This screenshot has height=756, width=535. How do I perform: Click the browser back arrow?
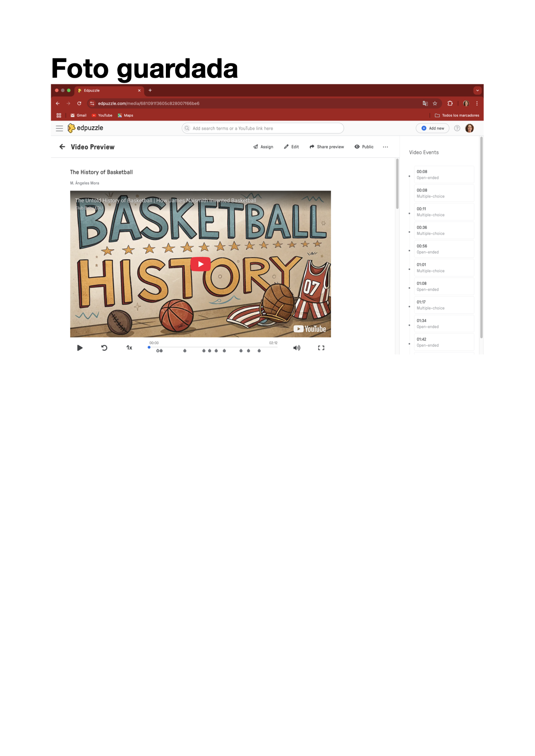click(58, 103)
